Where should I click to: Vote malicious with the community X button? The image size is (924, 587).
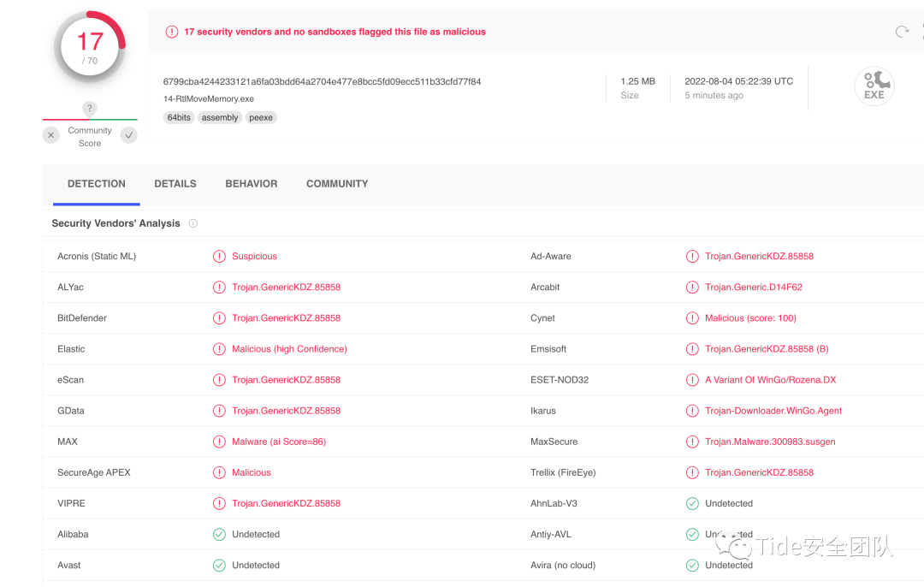tap(51, 135)
